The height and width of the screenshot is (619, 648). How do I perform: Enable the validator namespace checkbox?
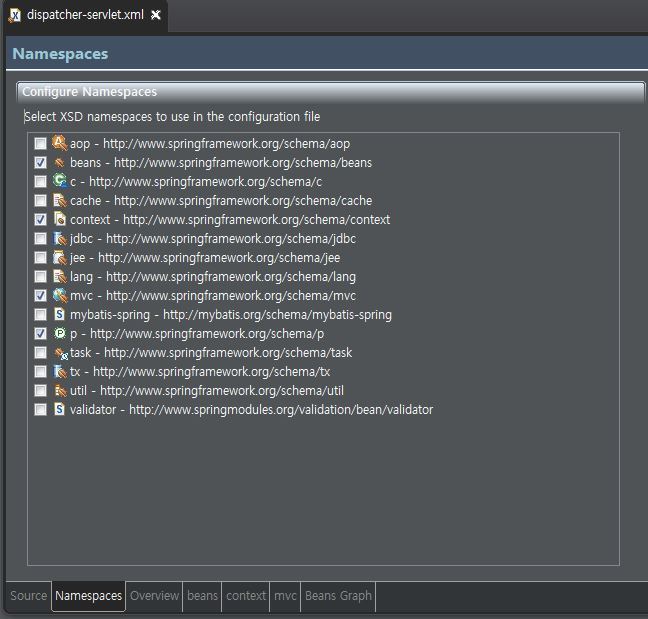40,409
